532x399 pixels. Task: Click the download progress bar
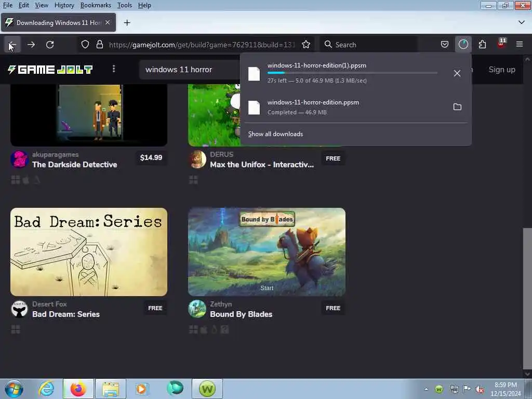pyautogui.click(x=352, y=73)
